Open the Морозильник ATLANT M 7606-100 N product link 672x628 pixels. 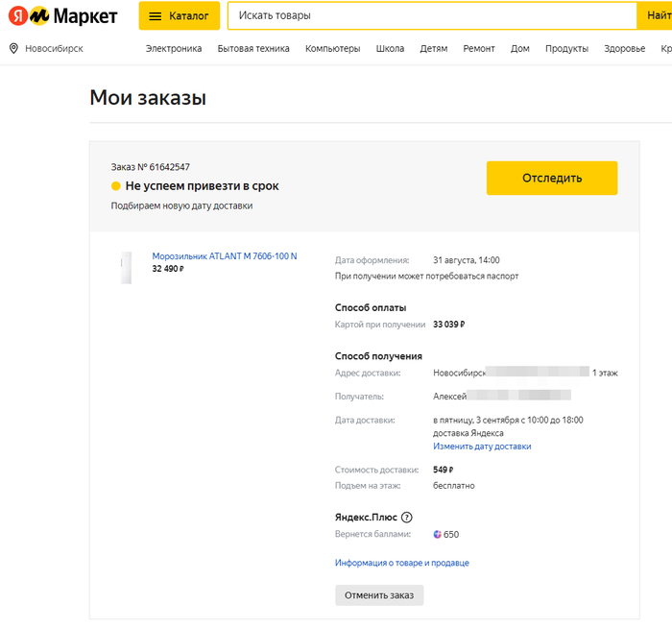[225, 256]
